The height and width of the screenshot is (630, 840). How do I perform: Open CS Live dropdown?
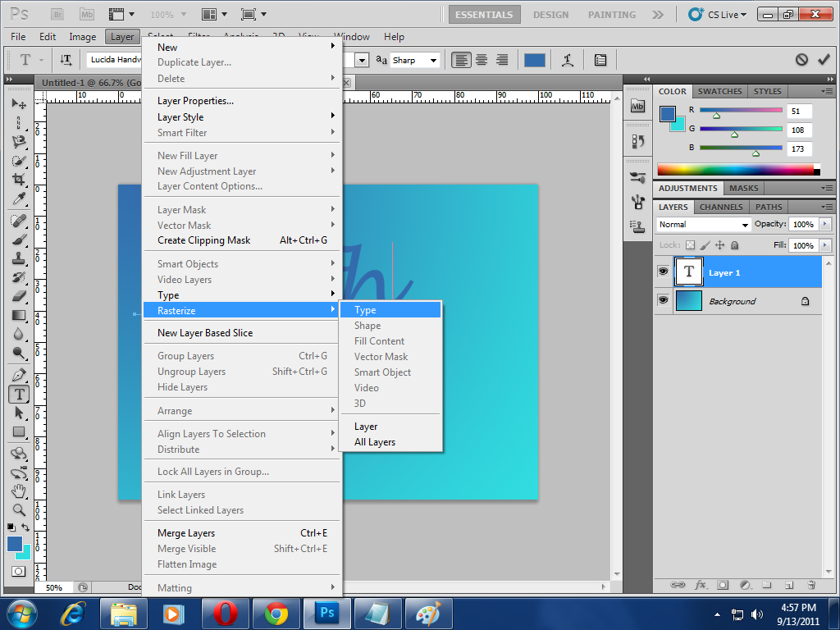click(719, 15)
